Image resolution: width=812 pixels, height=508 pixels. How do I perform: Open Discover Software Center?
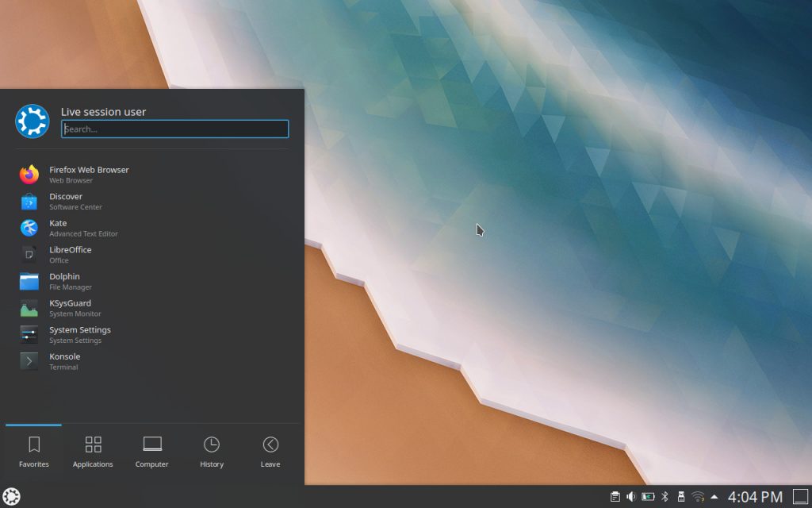tap(152, 201)
